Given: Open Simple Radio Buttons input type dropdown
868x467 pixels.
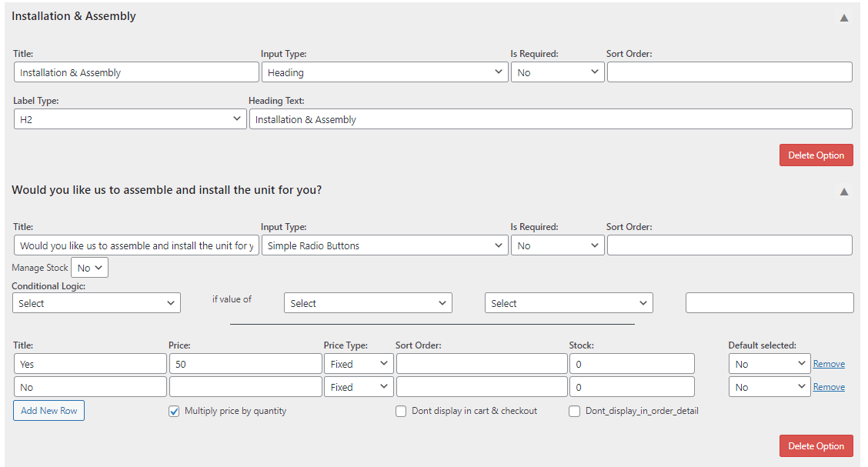Looking at the screenshot, I should click(x=385, y=245).
